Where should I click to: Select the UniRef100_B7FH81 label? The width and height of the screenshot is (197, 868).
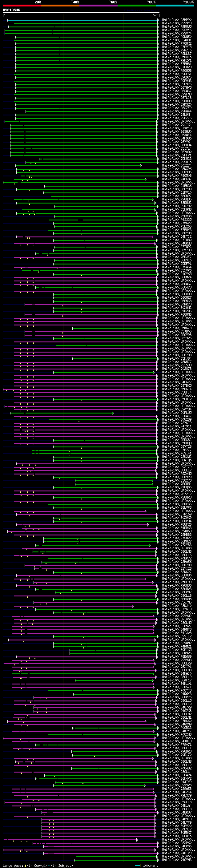click(177, 64)
